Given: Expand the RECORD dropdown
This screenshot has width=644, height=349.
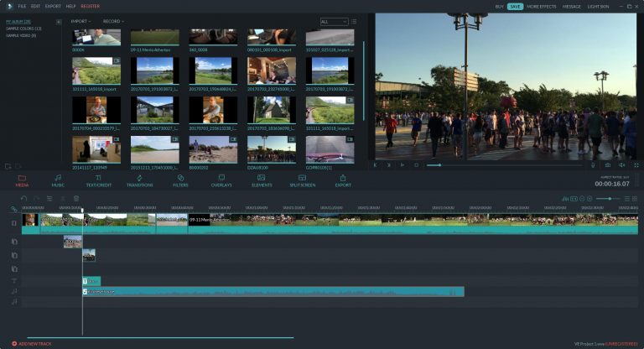Looking at the screenshot, I should [x=113, y=21].
